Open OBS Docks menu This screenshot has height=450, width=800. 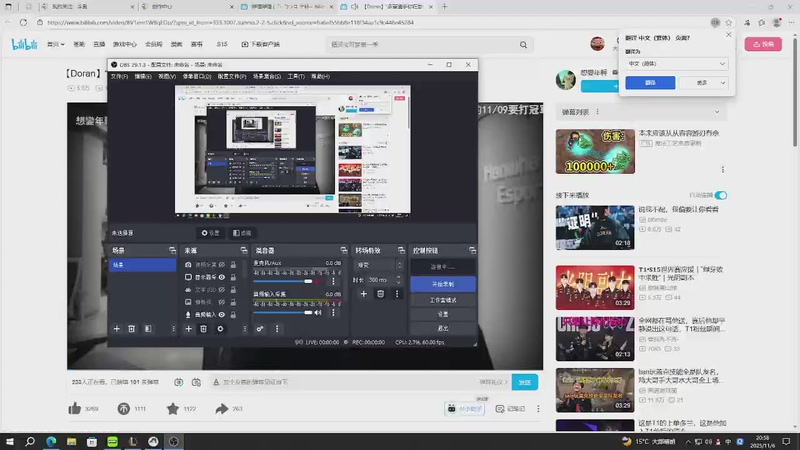(x=197, y=77)
